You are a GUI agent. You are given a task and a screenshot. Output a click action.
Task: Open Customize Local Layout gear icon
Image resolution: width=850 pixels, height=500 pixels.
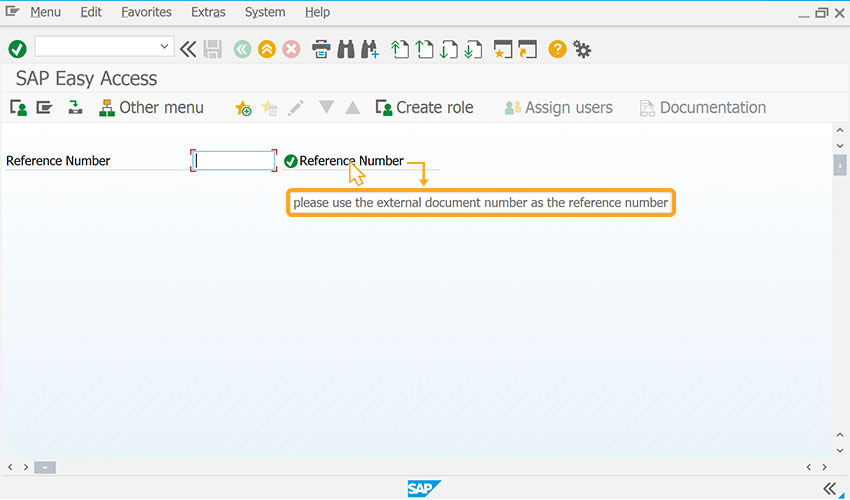(582, 49)
